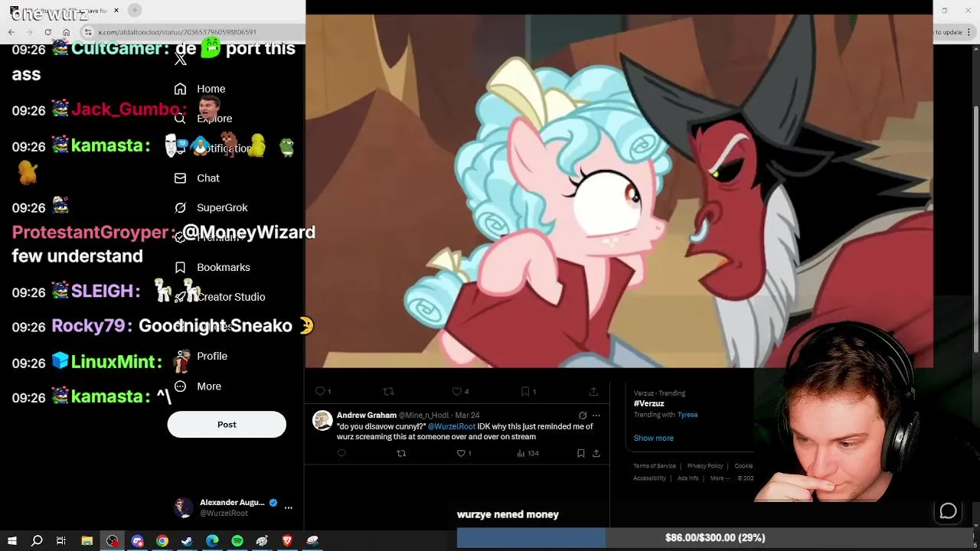Open Notifications in the X sidebar
Image resolution: width=980 pixels, height=551 pixels.
pyautogui.click(x=214, y=148)
